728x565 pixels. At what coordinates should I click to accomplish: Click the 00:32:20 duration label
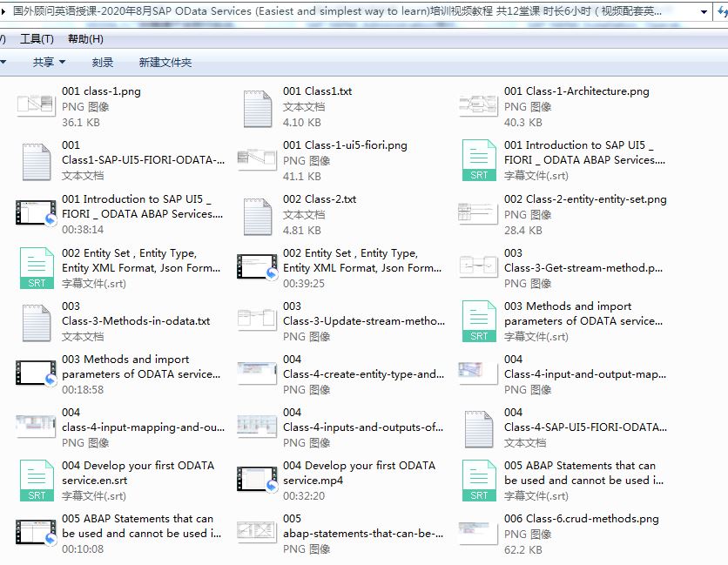(x=304, y=496)
